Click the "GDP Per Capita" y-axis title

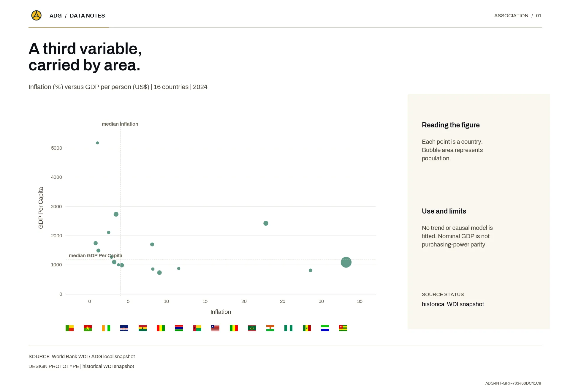point(41,208)
